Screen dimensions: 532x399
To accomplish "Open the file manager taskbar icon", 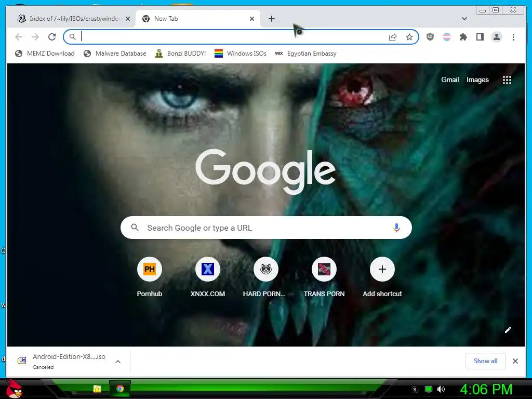I will [x=97, y=389].
